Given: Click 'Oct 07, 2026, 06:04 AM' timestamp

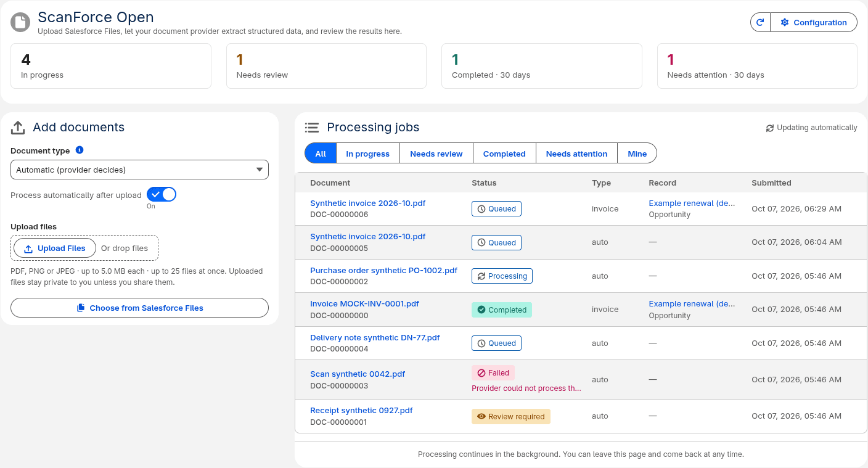Looking at the screenshot, I should click(x=796, y=242).
